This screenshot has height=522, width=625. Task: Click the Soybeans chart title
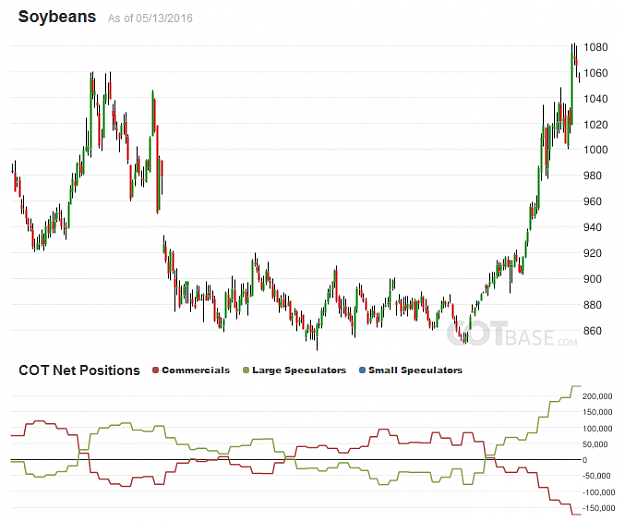point(57,17)
